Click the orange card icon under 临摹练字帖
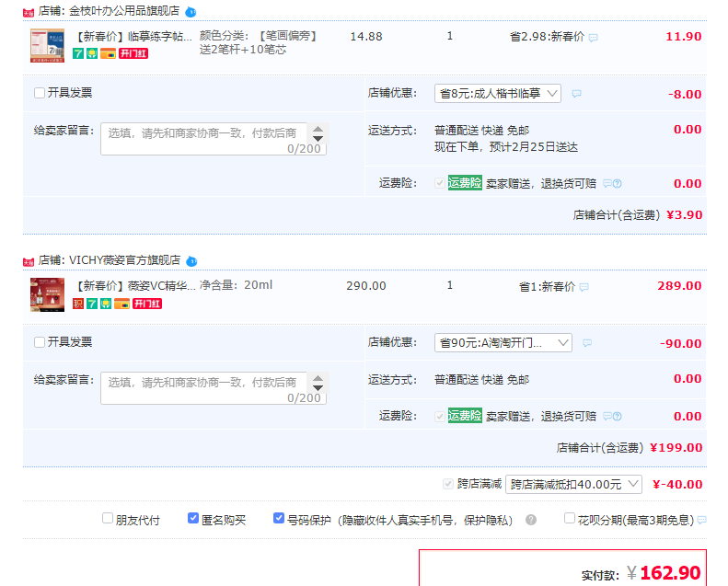The height and width of the screenshot is (586, 728). (x=108, y=53)
